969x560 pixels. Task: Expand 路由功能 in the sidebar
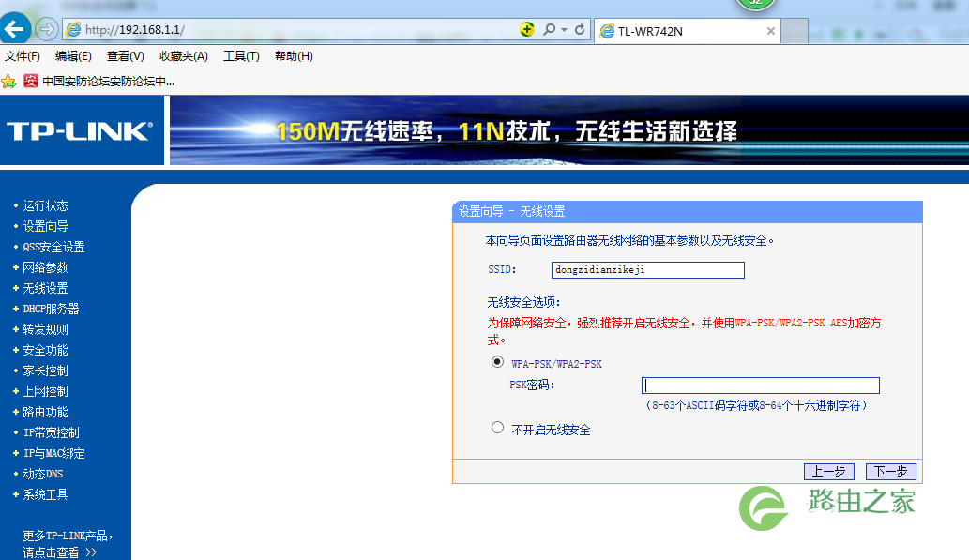(x=45, y=413)
